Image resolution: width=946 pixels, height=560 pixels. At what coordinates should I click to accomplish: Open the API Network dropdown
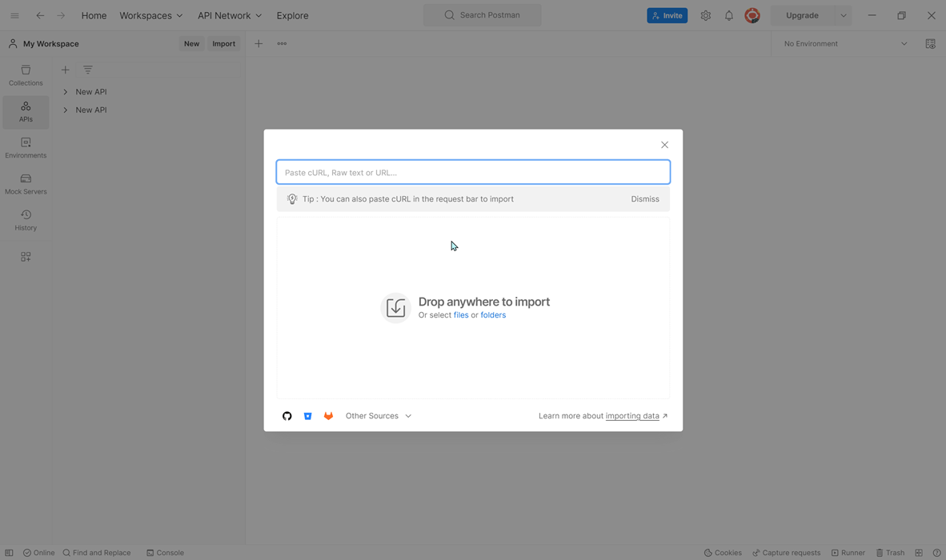coord(230,16)
